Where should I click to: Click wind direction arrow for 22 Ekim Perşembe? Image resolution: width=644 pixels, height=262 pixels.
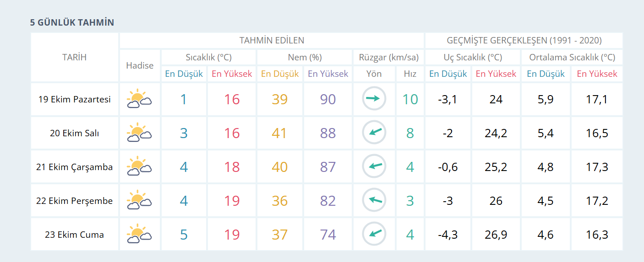374,200
